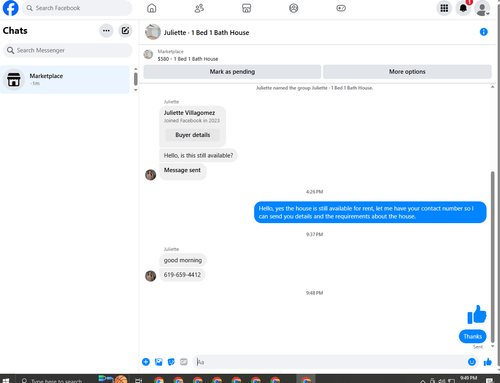Click the chat list scroll-down arrow
The image size is (500, 383).
click(x=135, y=90)
